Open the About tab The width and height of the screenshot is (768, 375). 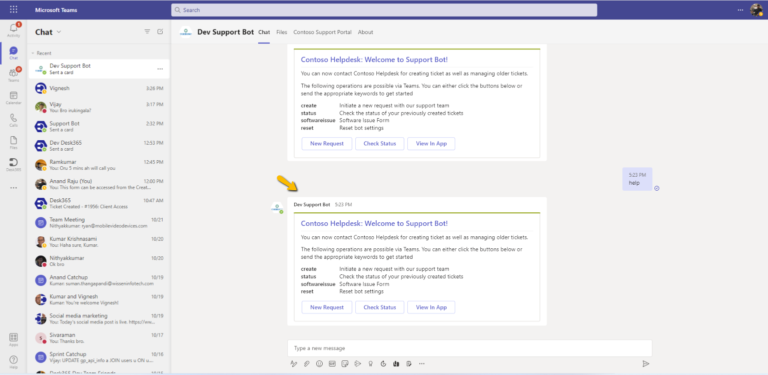[x=365, y=32]
